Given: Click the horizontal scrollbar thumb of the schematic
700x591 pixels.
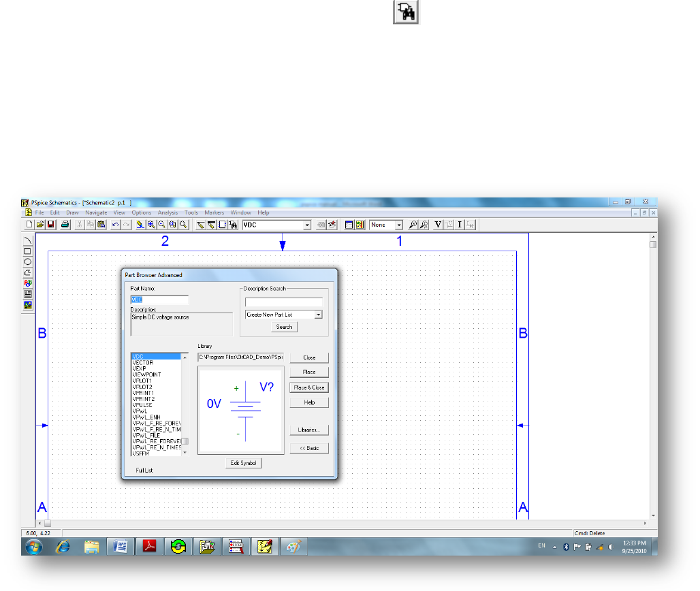Looking at the screenshot, I should click(x=47, y=523).
